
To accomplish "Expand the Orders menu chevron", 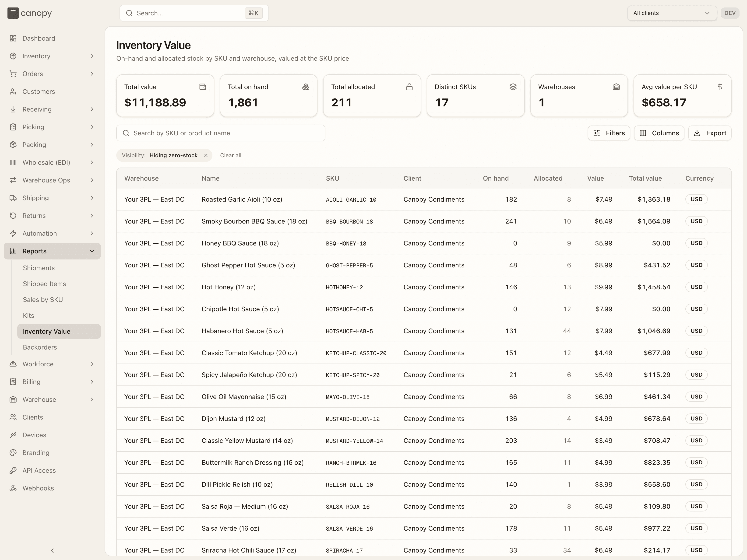I will pos(92,73).
